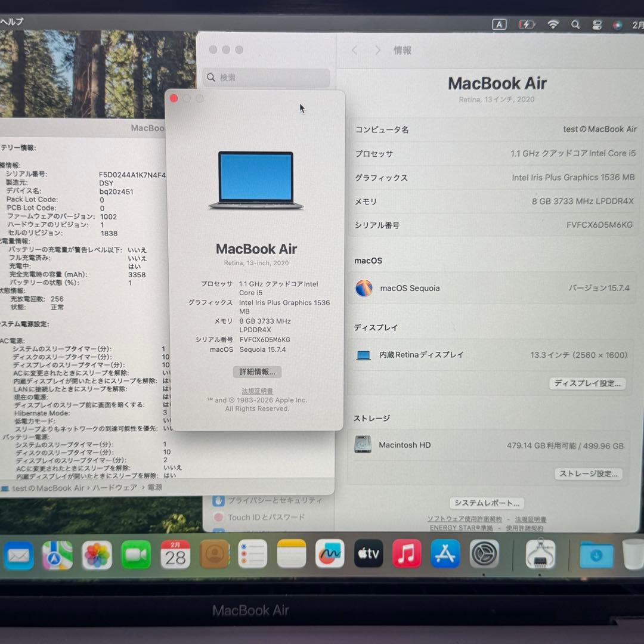Select serial number FVFCX6D5M6KG in settings

[599, 225]
